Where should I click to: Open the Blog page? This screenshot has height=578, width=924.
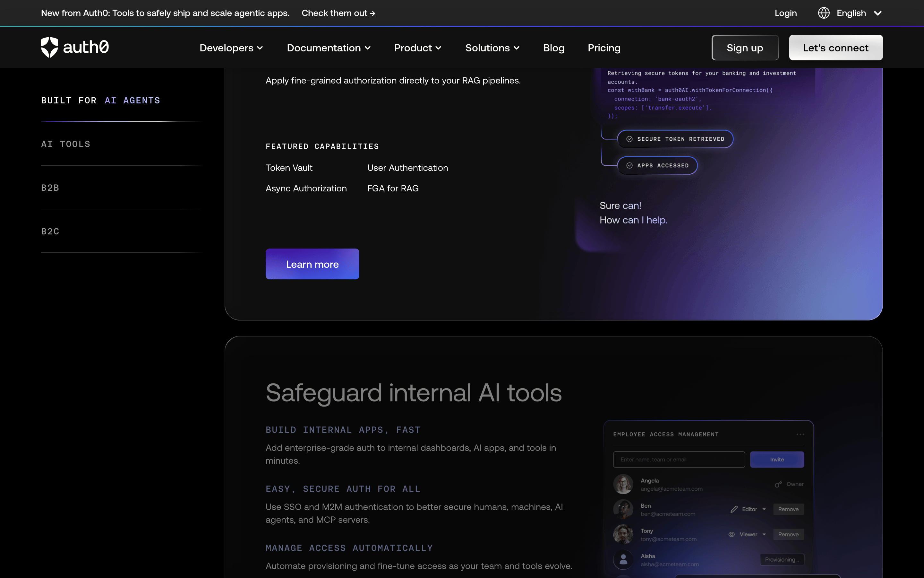tap(554, 48)
